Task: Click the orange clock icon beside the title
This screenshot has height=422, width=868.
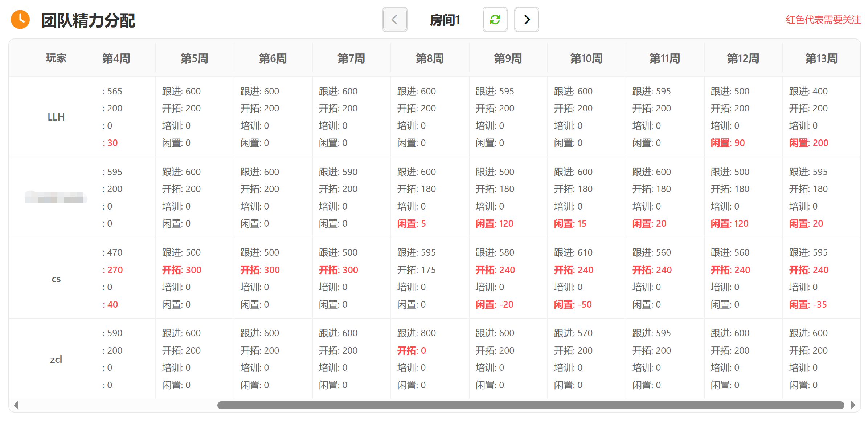Action: click(20, 20)
